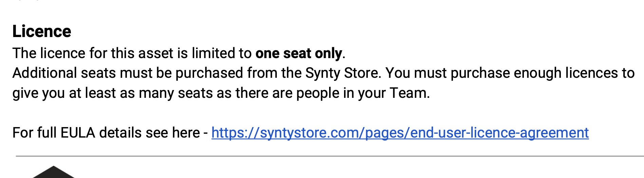
Task: Click the 'https://' prefix of the link
Action: coord(235,132)
